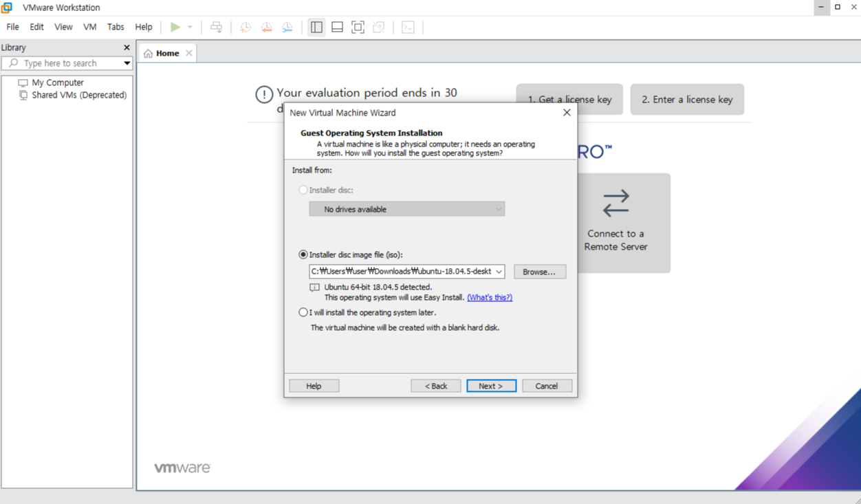Screen dimensions: 861x504
Task: Click the Connect to a Remote Server tile
Action: coord(623,223)
